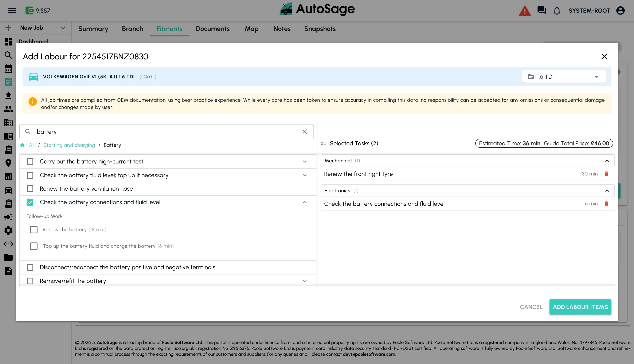Image resolution: width=634 pixels, height=364 pixels.
Task: Open the Documents tab
Action: coord(213,29)
